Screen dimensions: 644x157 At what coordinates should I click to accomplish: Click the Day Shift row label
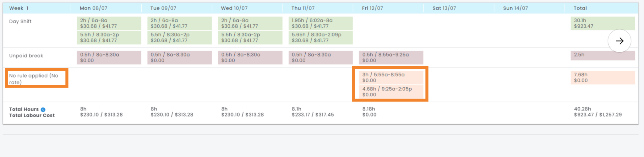[20, 21]
